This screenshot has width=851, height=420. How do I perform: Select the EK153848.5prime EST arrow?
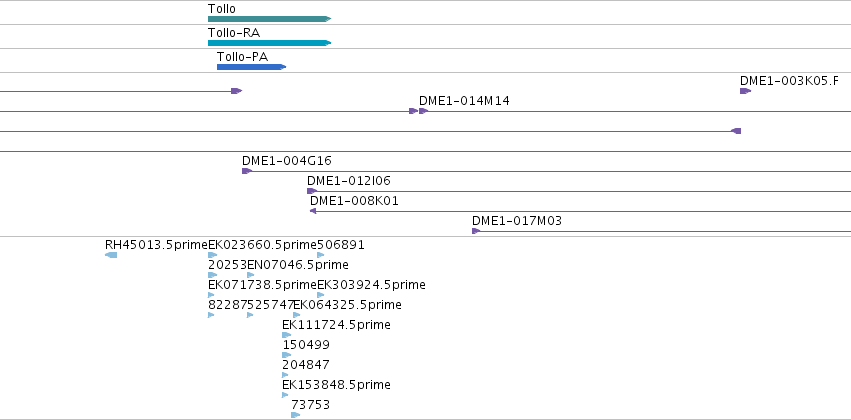pos(285,395)
